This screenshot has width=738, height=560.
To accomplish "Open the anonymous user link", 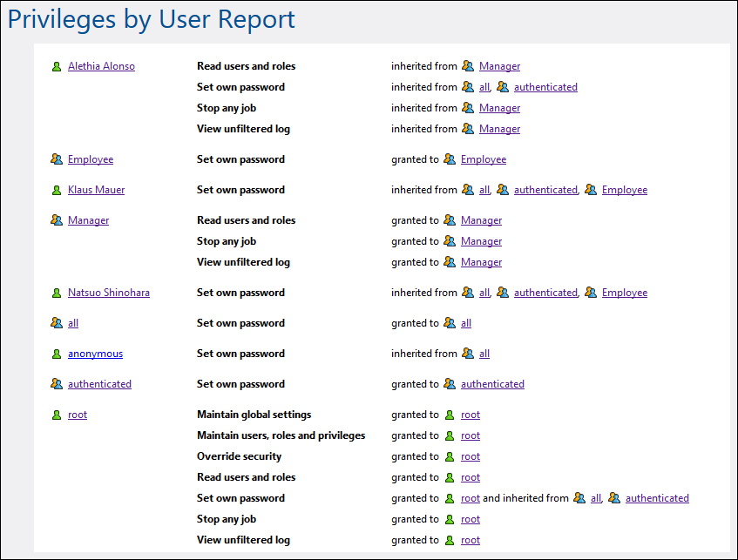I will 95,353.
